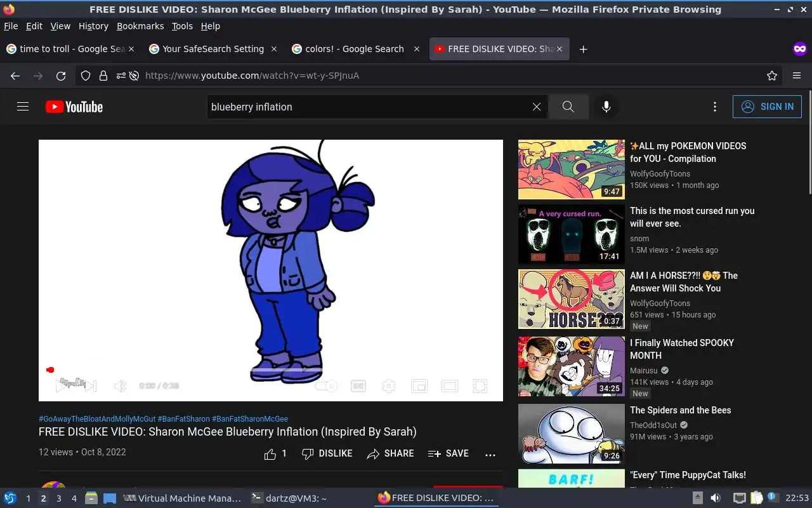Open the Firefox Help menu
812x508 pixels.
pyautogui.click(x=211, y=26)
